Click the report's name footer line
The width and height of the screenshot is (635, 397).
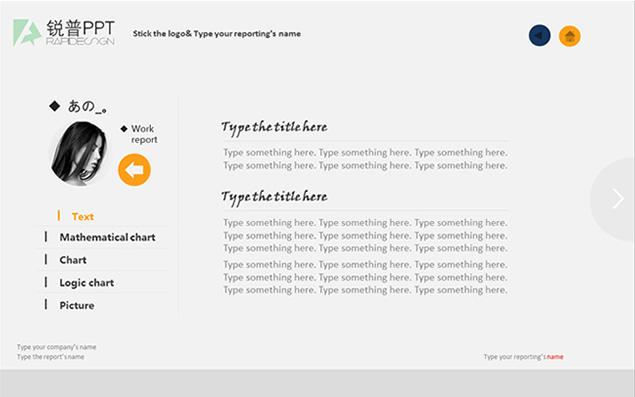(51, 357)
